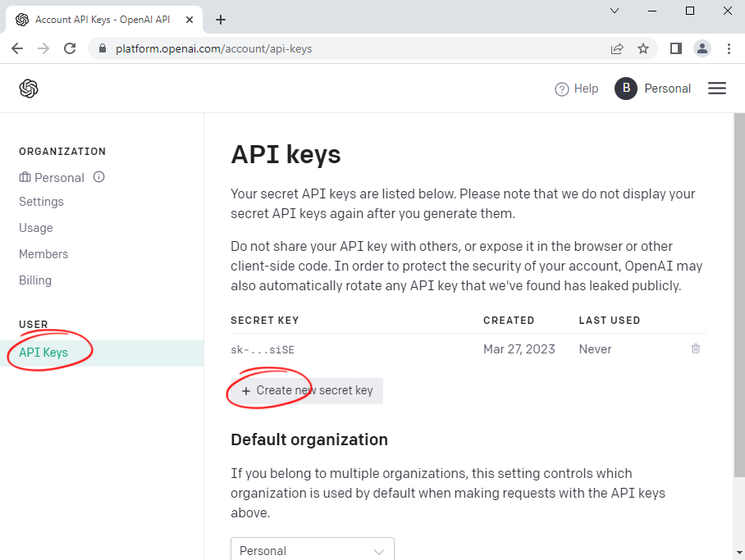Click the Mar 27, 2023 created date

[519, 349]
